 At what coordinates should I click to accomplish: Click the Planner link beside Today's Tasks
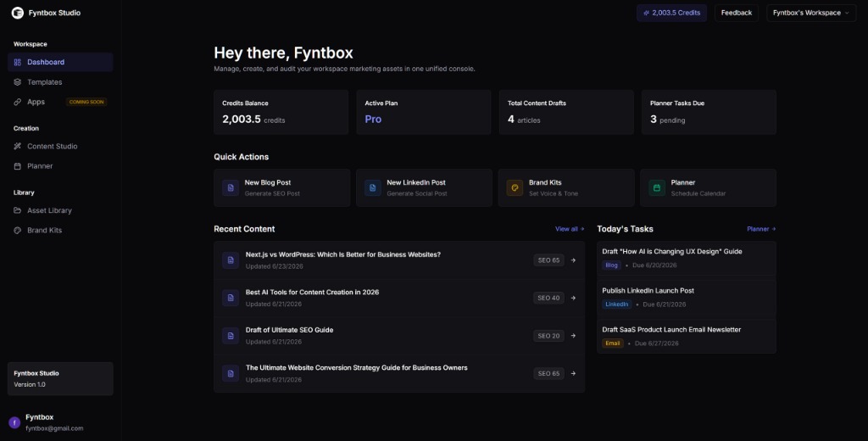[761, 229]
